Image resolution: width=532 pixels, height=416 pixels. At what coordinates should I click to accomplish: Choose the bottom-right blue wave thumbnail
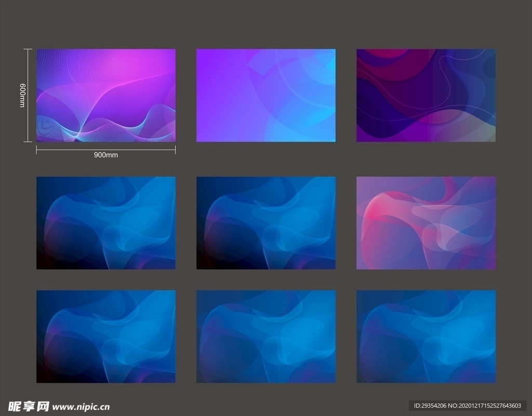(x=425, y=336)
